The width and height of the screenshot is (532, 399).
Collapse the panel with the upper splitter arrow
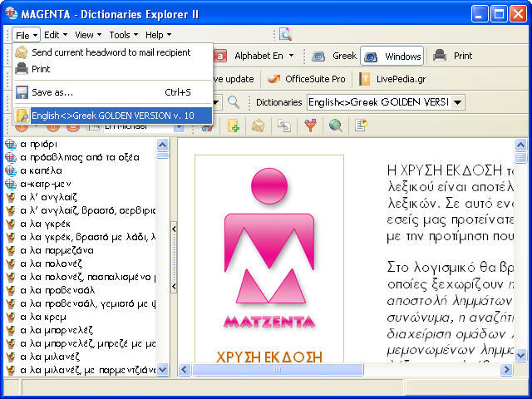tap(174, 229)
